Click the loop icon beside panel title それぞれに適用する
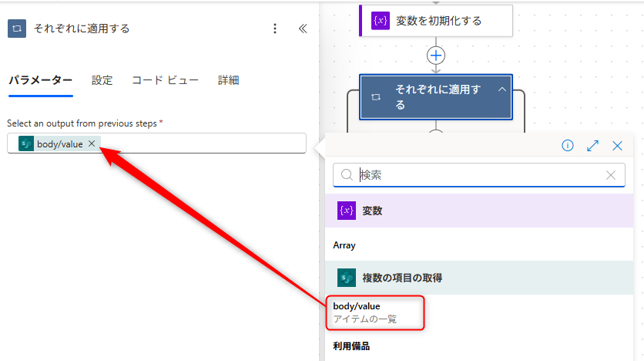Image resolution: width=644 pixels, height=361 pixels. click(17, 29)
